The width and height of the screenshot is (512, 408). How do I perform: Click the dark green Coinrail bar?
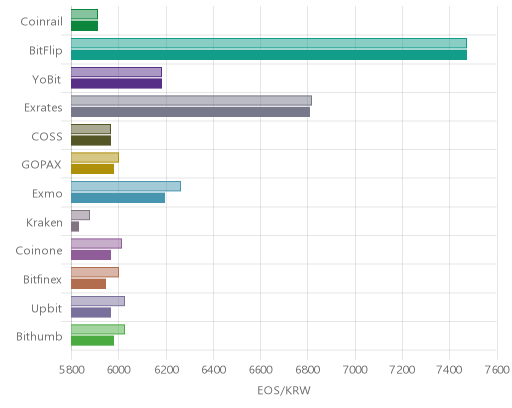click(x=85, y=26)
